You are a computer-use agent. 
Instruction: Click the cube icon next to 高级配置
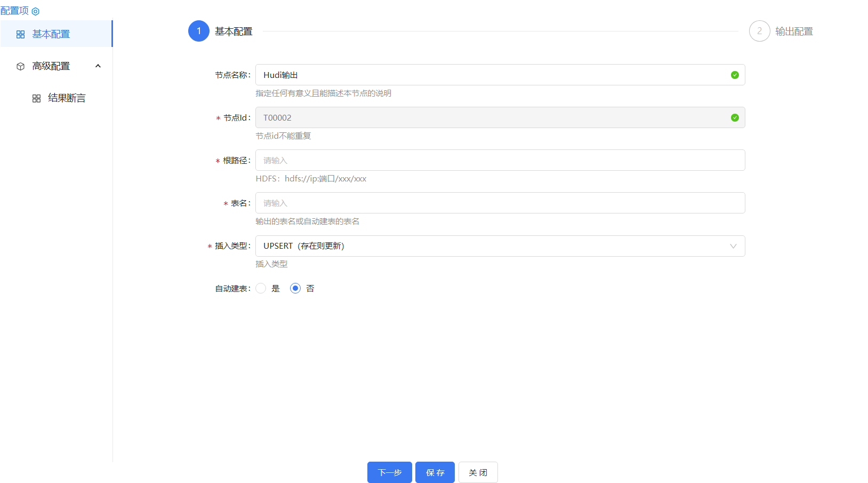tap(21, 66)
